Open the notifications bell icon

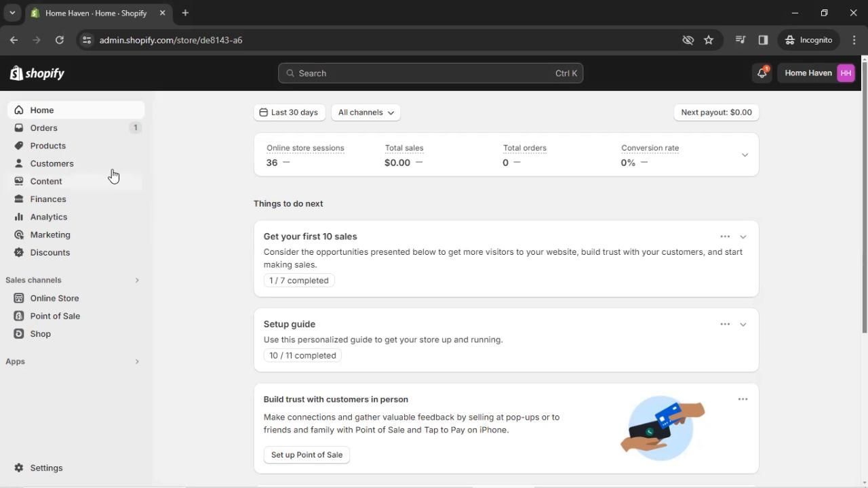(x=762, y=73)
